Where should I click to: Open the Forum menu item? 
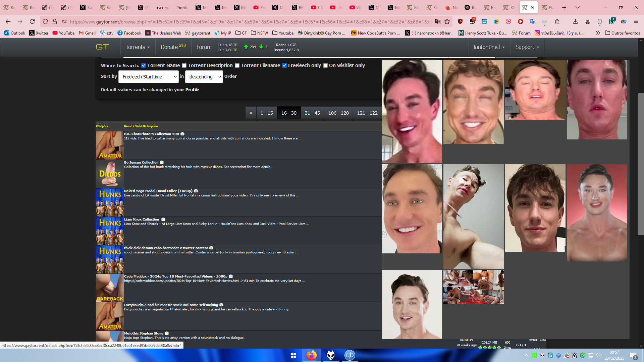pos(204,47)
